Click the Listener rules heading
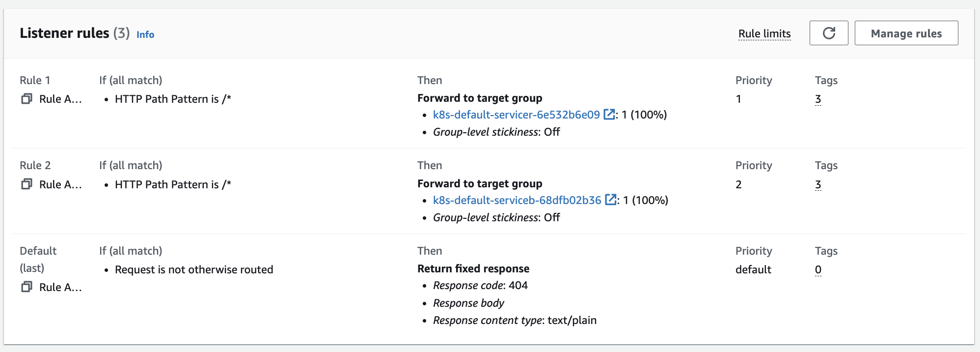Viewport: 980px width, 352px height. click(x=64, y=33)
